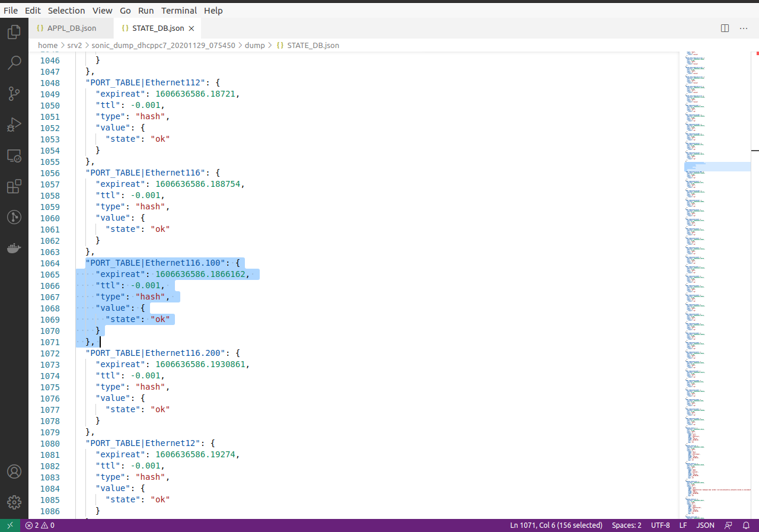
Task: Open the Extensions panel icon
Action: click(14, 186)
